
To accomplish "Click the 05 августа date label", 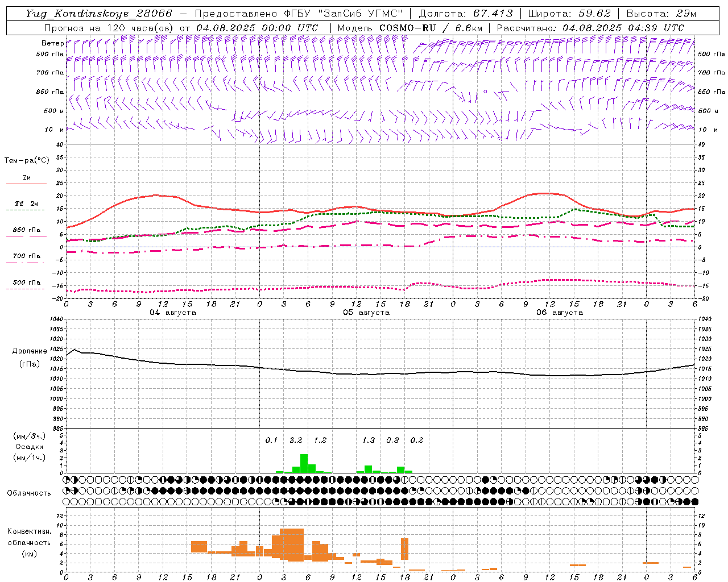I will (366, 313).
